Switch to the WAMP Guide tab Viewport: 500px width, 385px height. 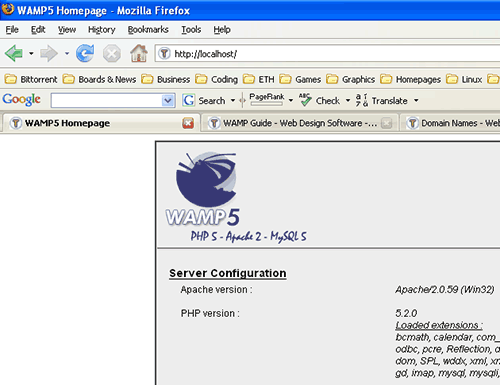299,123
